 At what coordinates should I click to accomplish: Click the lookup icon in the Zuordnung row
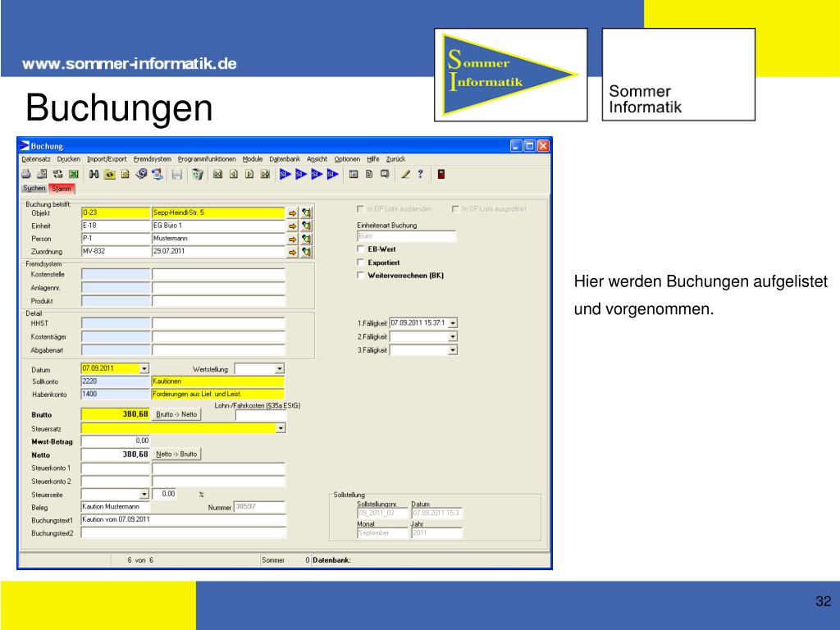306,252
